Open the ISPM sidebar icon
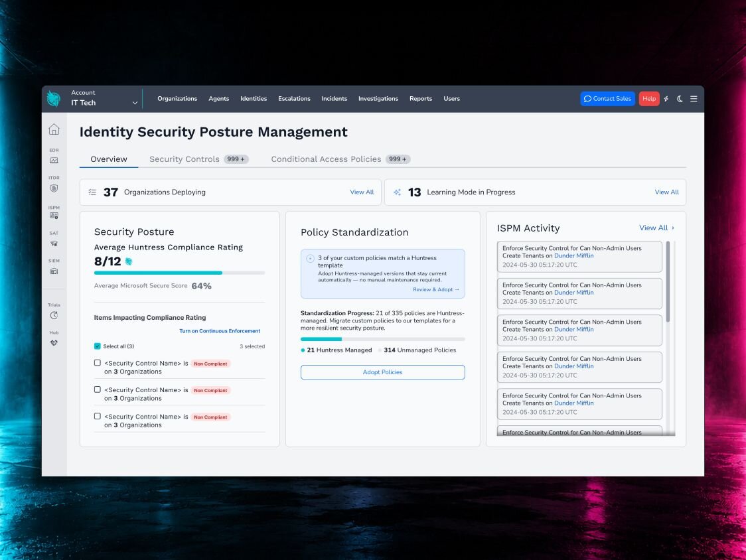The height and width of the screenshot is (560, 746). coord(54,216)
